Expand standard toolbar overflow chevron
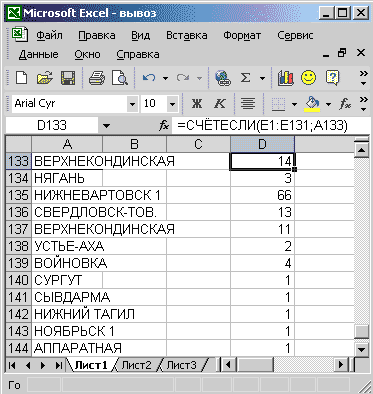The height and width of the screenshot is (394, 373). point(364,78)
